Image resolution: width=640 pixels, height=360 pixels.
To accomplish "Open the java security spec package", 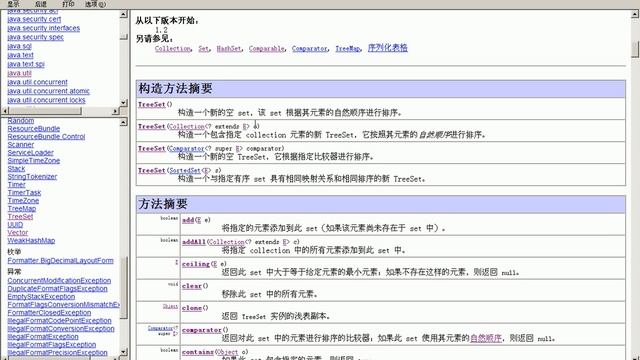I will click(36, 37).
